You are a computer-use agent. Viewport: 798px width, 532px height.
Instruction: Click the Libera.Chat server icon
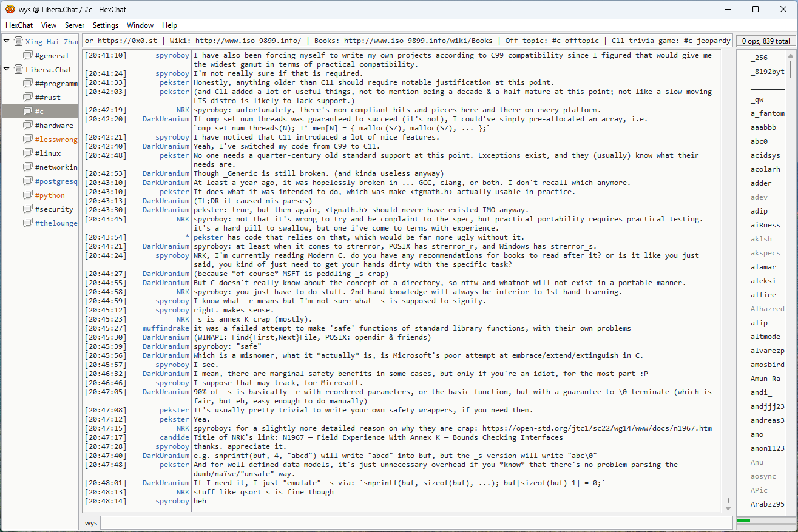click(19, 70)
